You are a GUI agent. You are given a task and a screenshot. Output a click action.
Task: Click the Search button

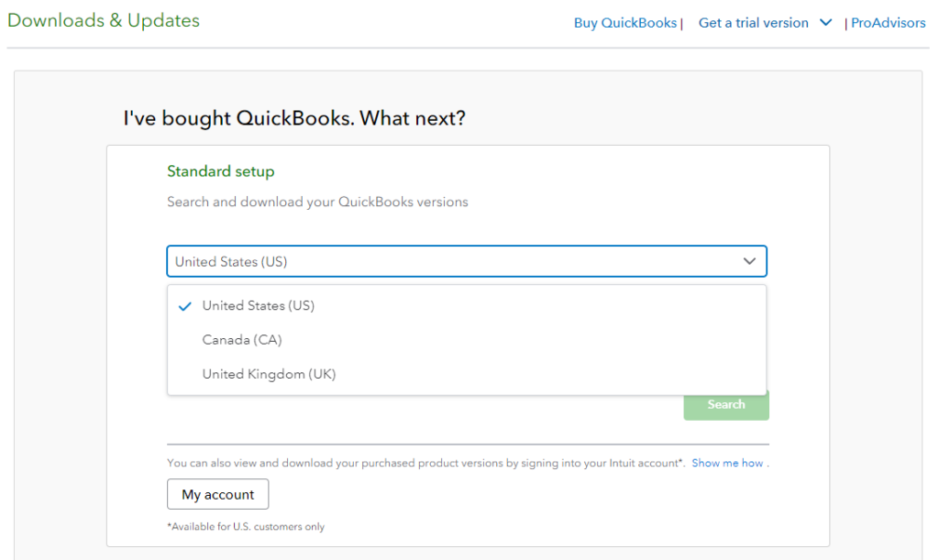tap(725, 404)
